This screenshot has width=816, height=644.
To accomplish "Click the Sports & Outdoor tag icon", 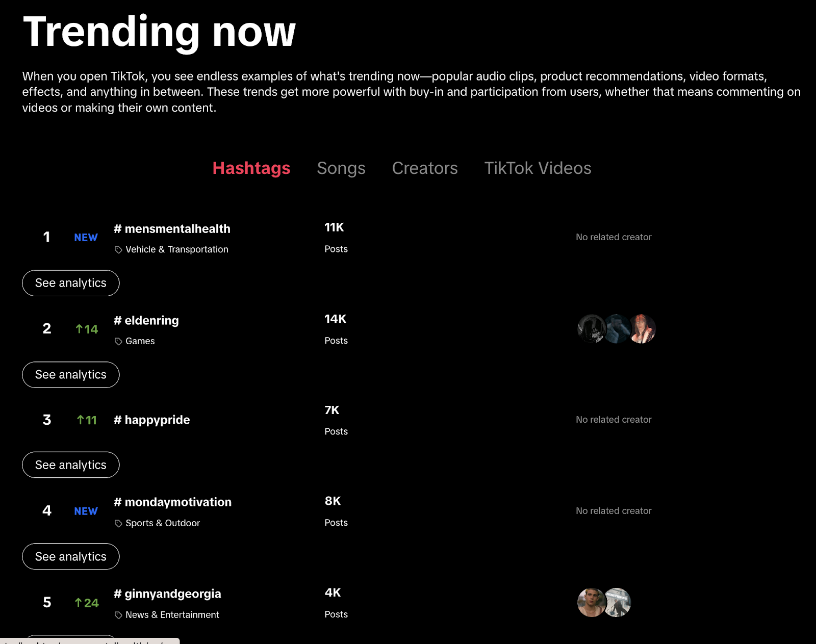I will click(118, 523).
